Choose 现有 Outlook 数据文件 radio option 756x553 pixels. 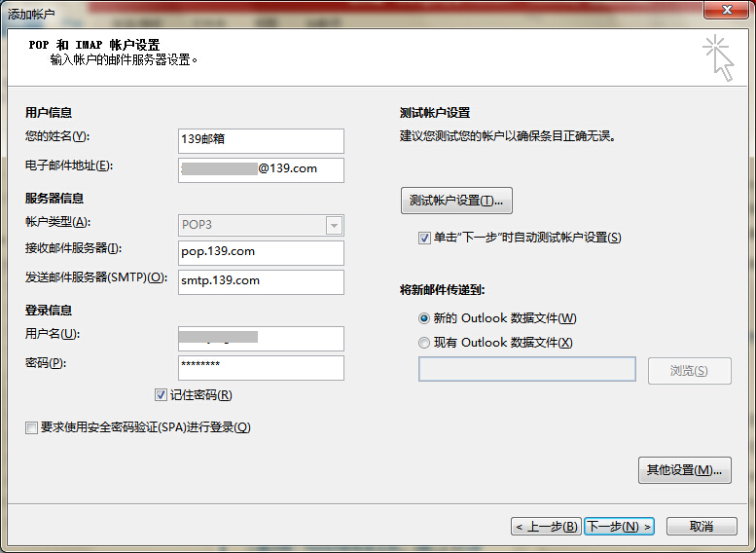pos(424,343)
